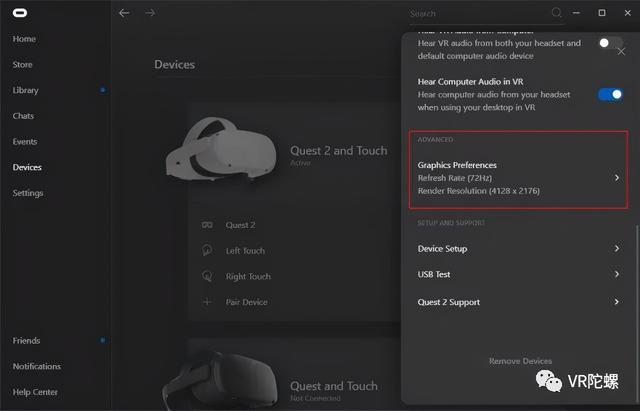Expand Quest 2 Support chevron
640x411 pixels.
(x=617, y=302)
